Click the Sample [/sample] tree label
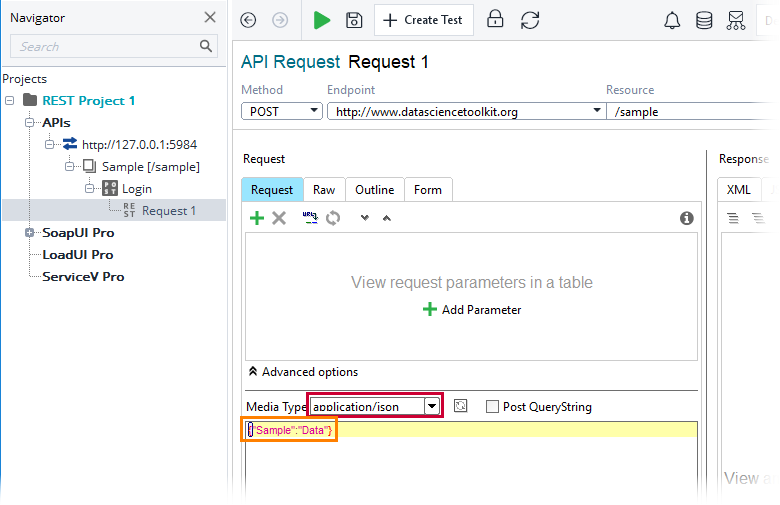 pos(151,167)
